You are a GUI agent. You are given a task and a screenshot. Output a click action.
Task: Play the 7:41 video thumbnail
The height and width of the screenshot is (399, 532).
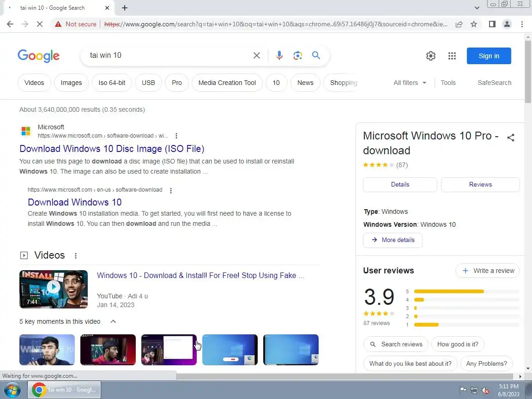coord(54,289)
